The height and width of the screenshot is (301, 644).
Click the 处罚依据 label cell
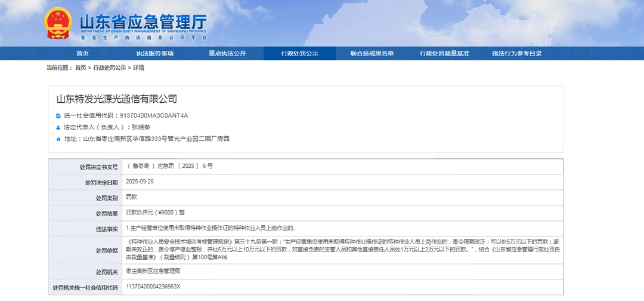click(85, 250)
